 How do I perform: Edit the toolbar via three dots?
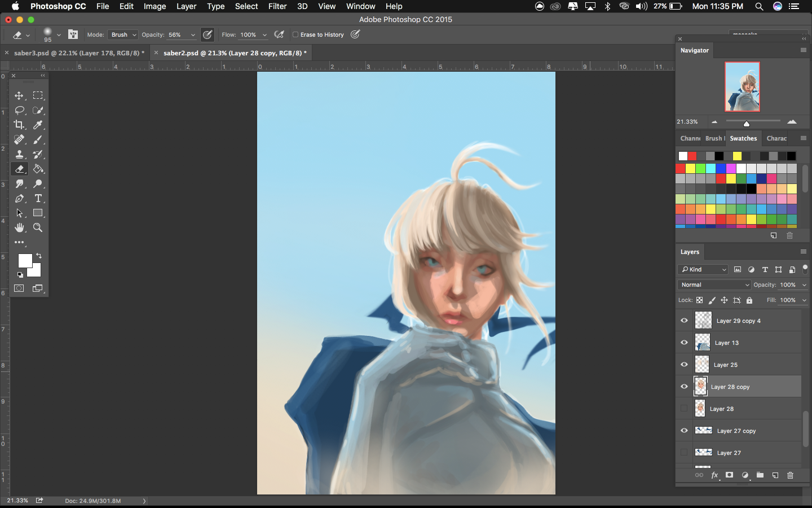[19, 242]
